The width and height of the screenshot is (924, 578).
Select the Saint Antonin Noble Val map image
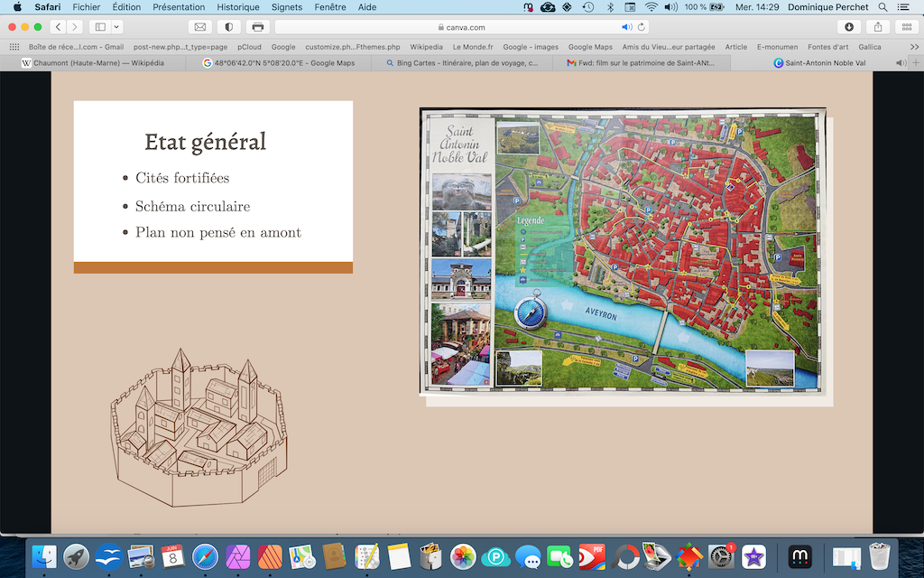[x=623, y=251]
